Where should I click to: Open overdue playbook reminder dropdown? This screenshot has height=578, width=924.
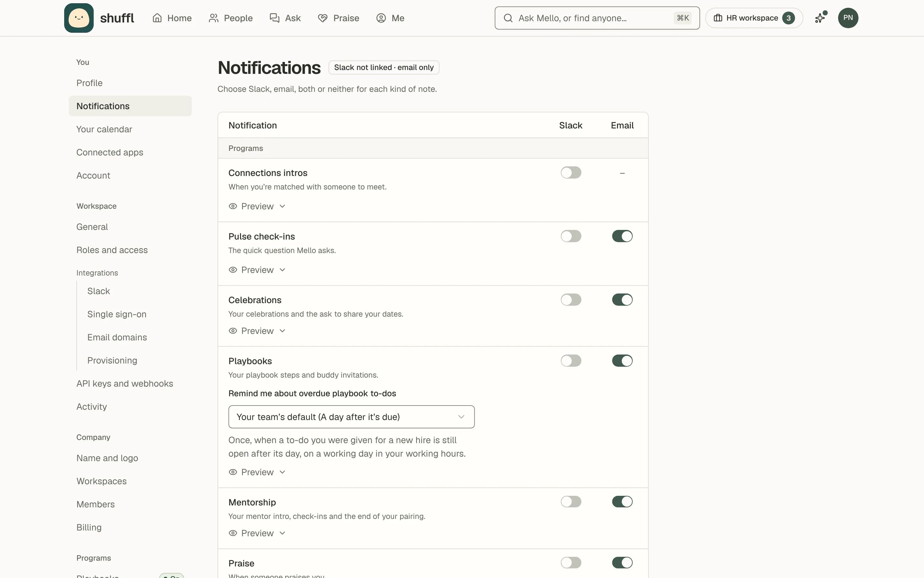[351, 417]
